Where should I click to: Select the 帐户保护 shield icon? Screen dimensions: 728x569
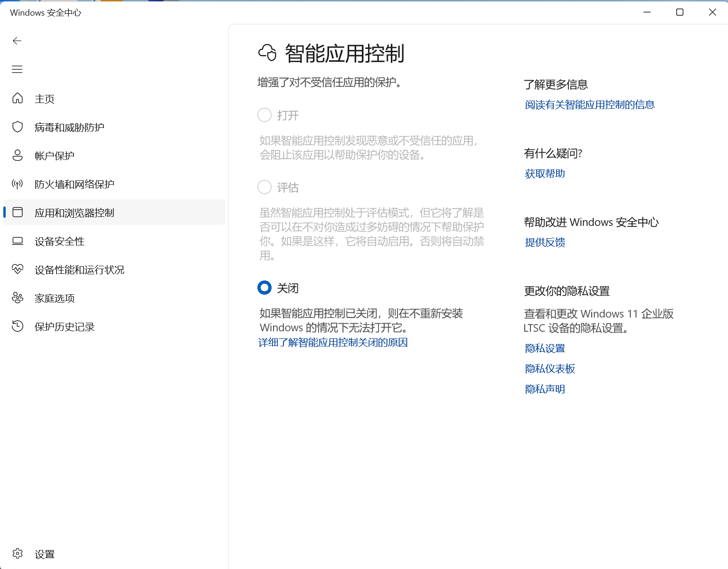click(18, 155)
